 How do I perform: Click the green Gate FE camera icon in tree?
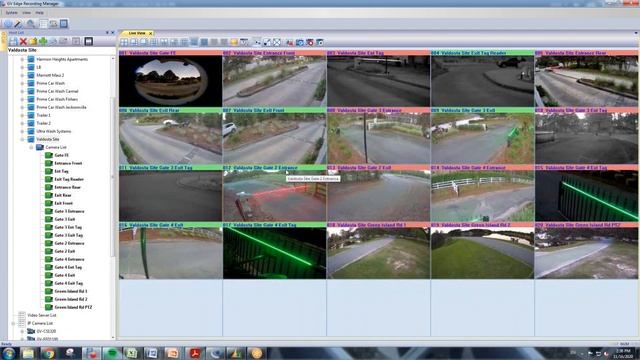[49, 155]
